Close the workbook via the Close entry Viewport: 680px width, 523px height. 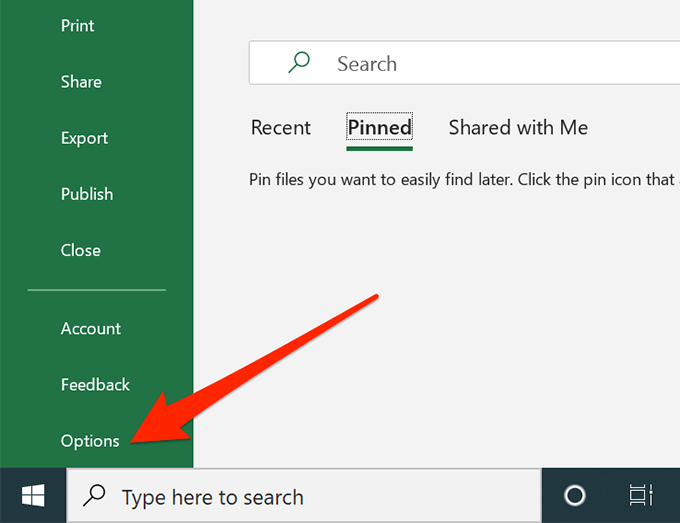(81, 250)
